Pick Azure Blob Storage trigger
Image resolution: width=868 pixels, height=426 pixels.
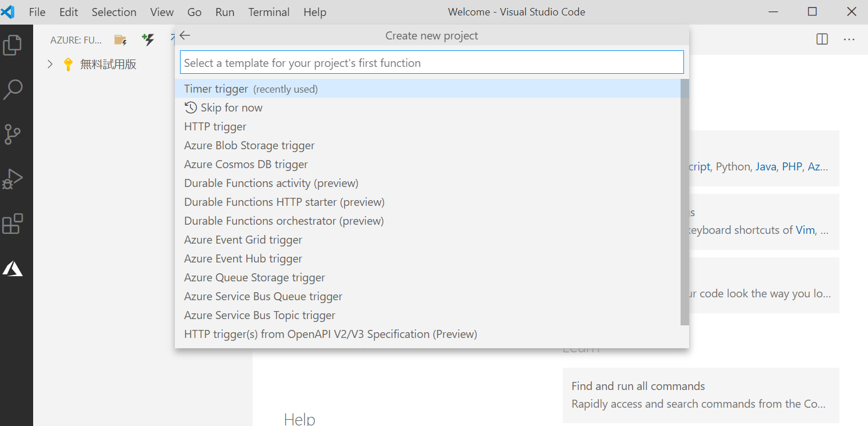pos(427,145)
